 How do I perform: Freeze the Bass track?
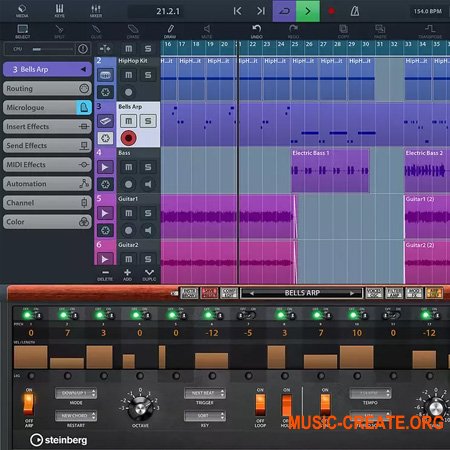click(105, 184)
